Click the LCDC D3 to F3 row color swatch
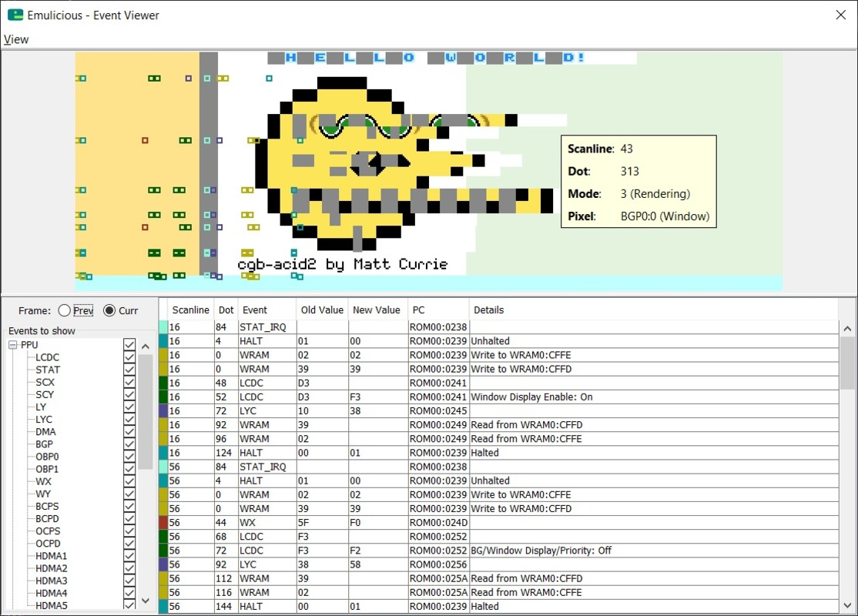858x616 pixels. pos(163,397)
